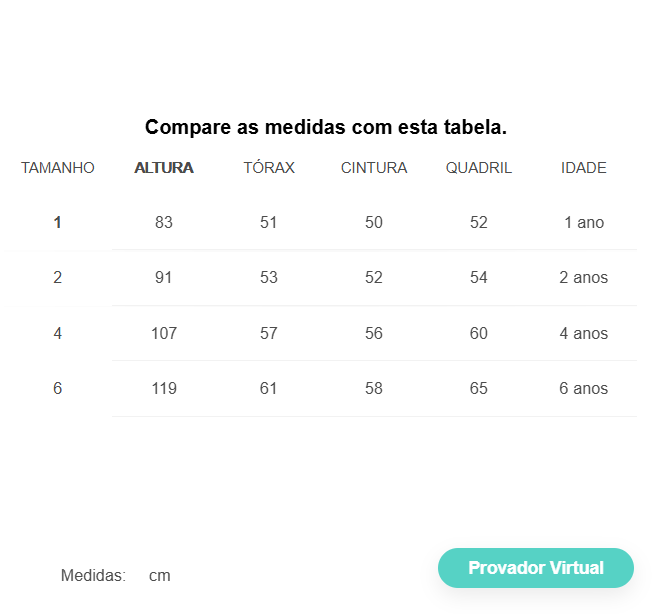Select size 1 row label
The image size is (662, 614).
click(x=57, y=223)
